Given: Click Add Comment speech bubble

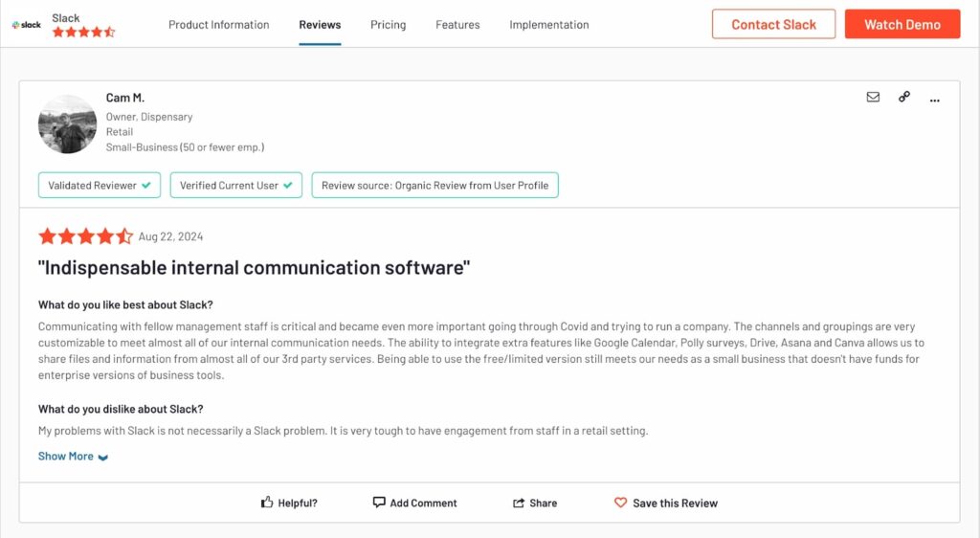Looking at the screenshot, I should (x=414, y=503).
